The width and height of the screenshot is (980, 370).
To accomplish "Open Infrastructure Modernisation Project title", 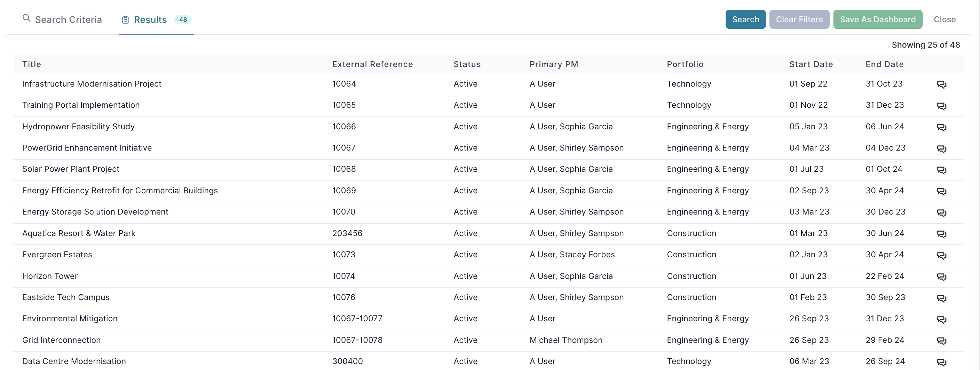I will (92, 84).
